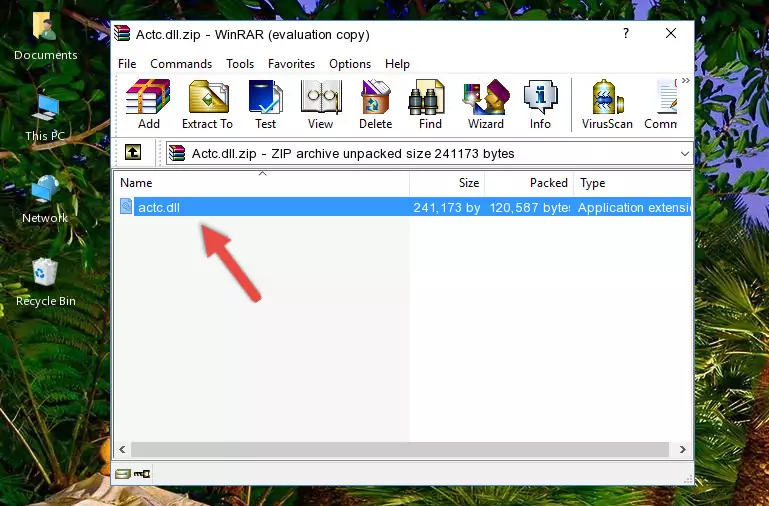Click the WinRAR title bar icon
Screen dimensions: 769x506
(122, 33)
